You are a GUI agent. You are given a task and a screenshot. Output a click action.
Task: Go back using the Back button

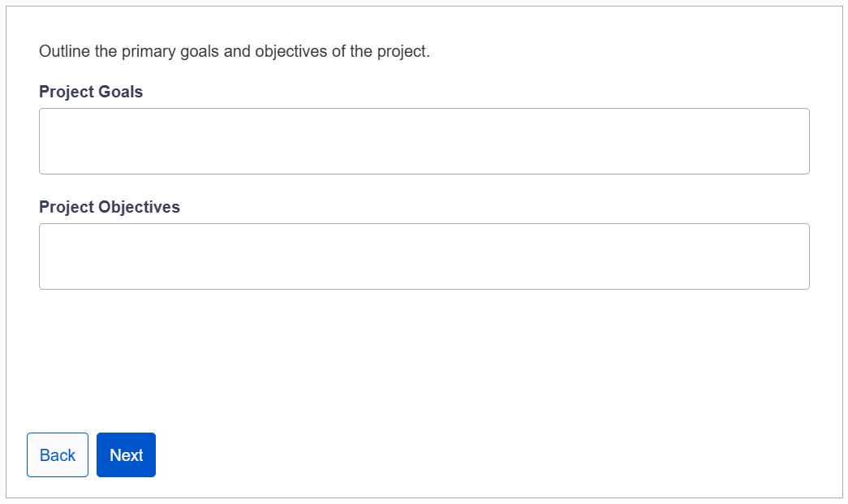[x=58, y=455]
